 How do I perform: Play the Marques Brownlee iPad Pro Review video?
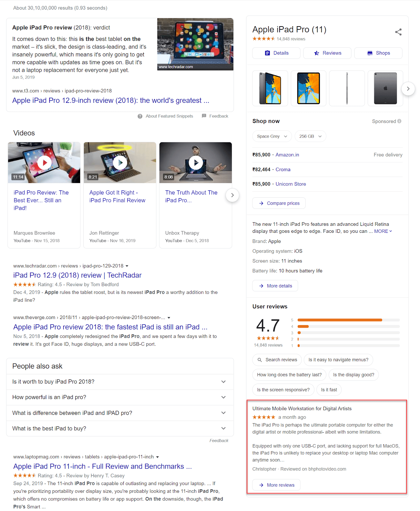(44, 163)
